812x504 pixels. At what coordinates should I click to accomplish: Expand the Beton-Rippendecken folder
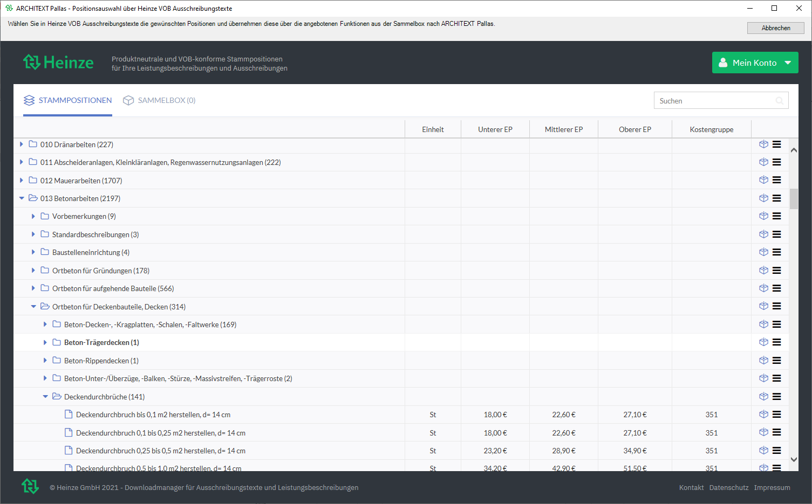click(x=45, y=361)
